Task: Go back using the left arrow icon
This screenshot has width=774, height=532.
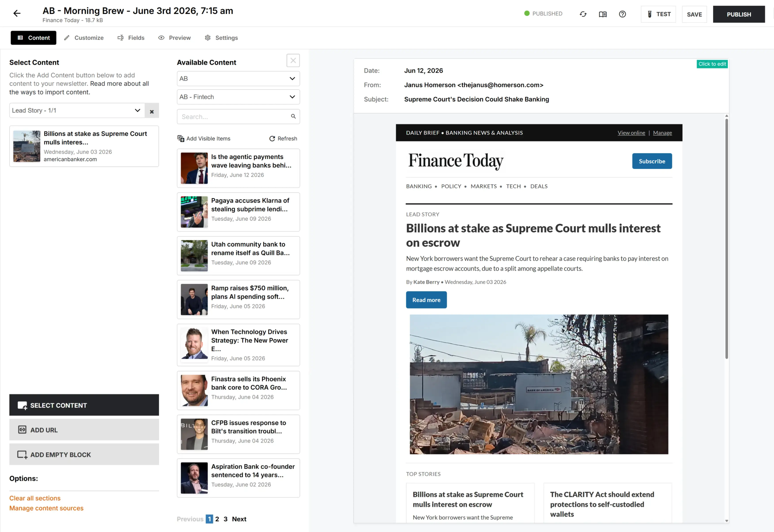Action: pos(17,13)
